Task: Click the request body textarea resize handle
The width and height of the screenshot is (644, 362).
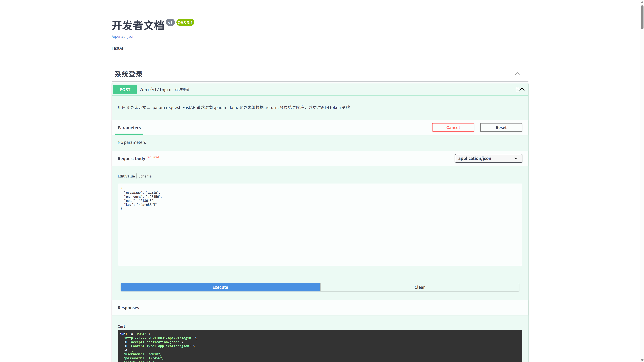Action: 521,264
